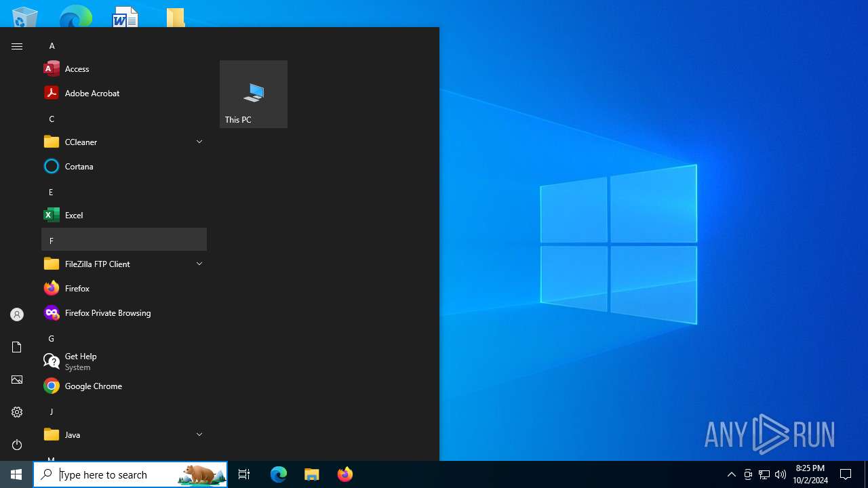Expand the FileZilla FTP Client chevron
The height and width of the screenshot is (488, 868).
click(x=199, y=264)
